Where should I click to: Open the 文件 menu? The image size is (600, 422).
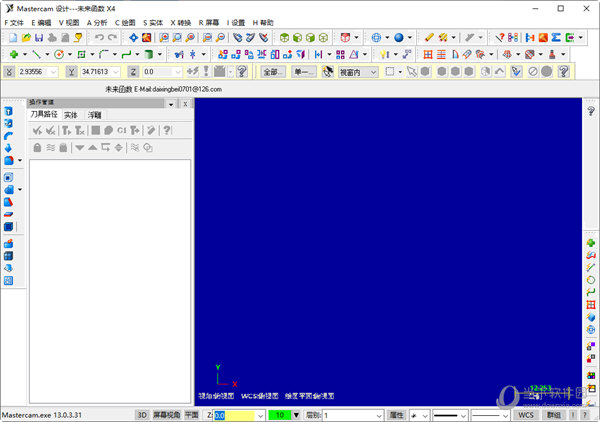[14, 22]
